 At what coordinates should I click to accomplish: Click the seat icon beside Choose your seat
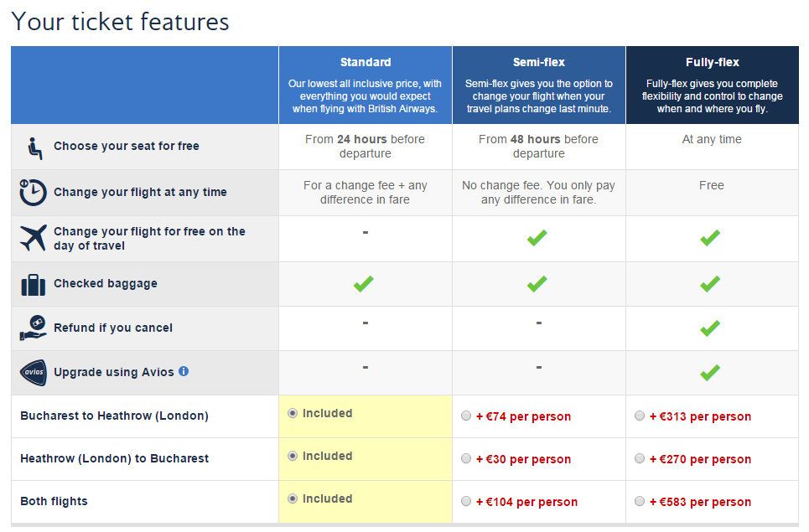click(x=34, y=148)
